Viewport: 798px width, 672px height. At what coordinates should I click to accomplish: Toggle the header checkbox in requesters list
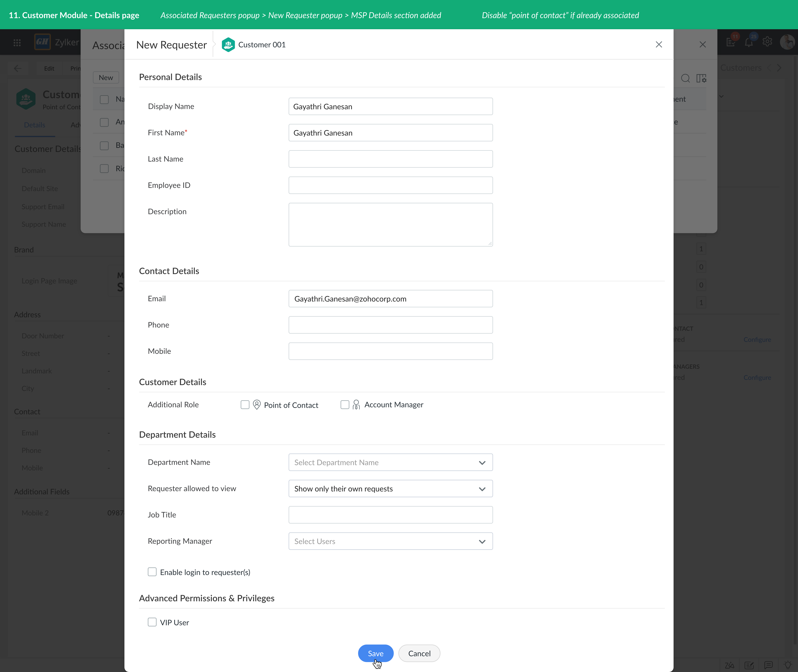104,99
